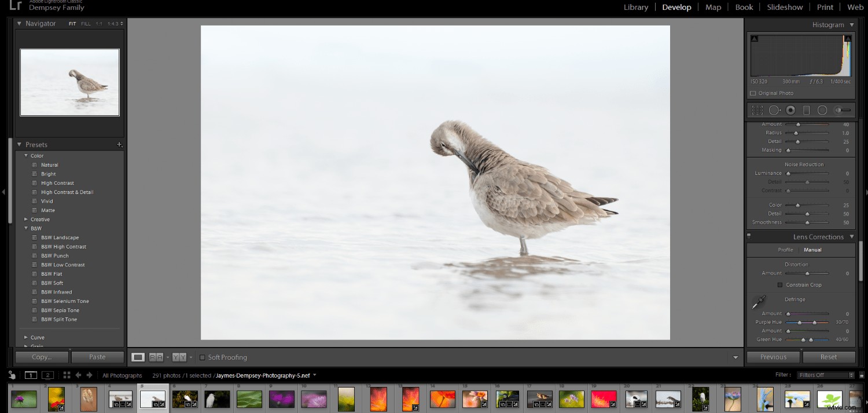Check the Original Photo checkbox
The image size is (868, 413).
pos(752,93)
